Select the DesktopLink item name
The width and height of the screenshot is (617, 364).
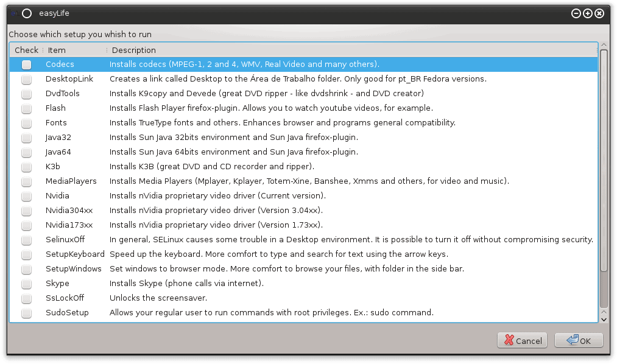(69, 79)
